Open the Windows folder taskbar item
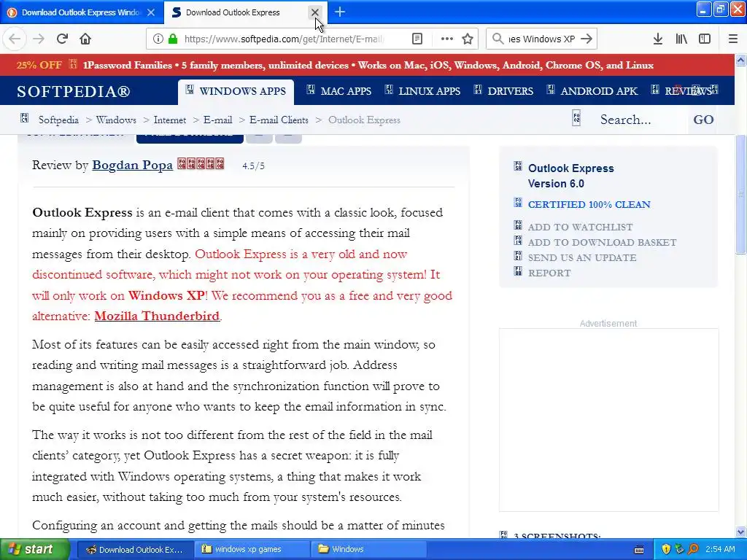The image size is (747, 560). (368, 550)
